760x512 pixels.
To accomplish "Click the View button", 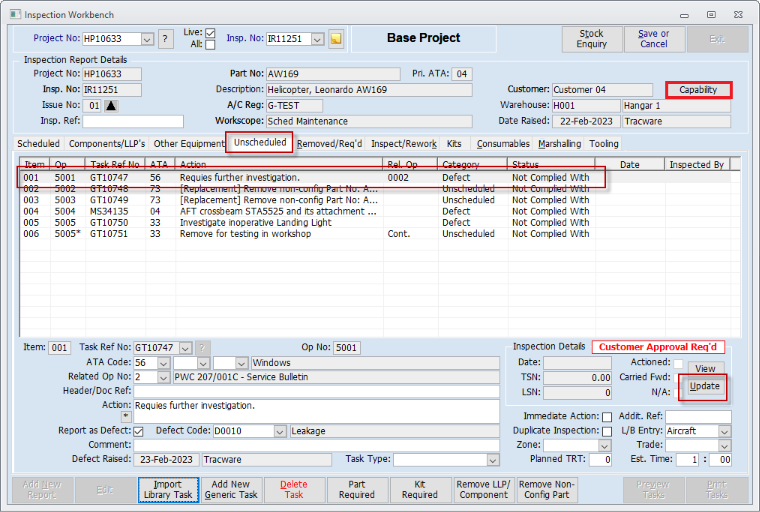I will click(x=705, y=369).
